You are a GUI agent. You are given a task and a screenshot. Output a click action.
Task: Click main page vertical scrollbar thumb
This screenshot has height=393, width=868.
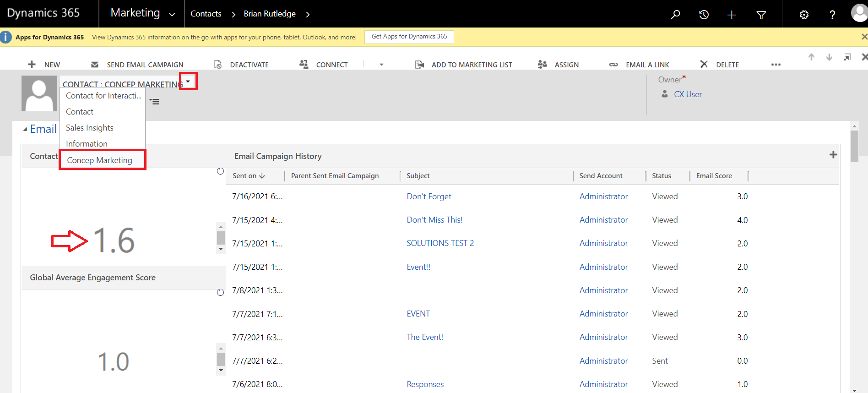[854, 146]
